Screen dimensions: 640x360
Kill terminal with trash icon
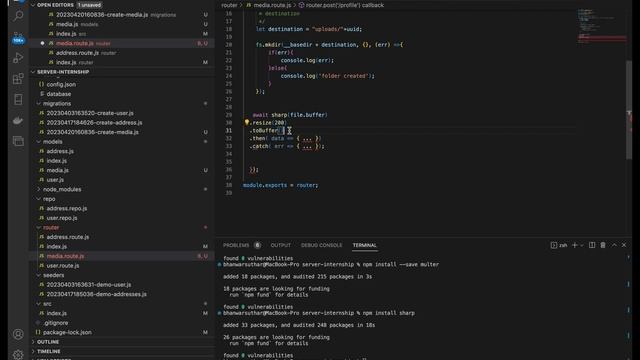603,245
